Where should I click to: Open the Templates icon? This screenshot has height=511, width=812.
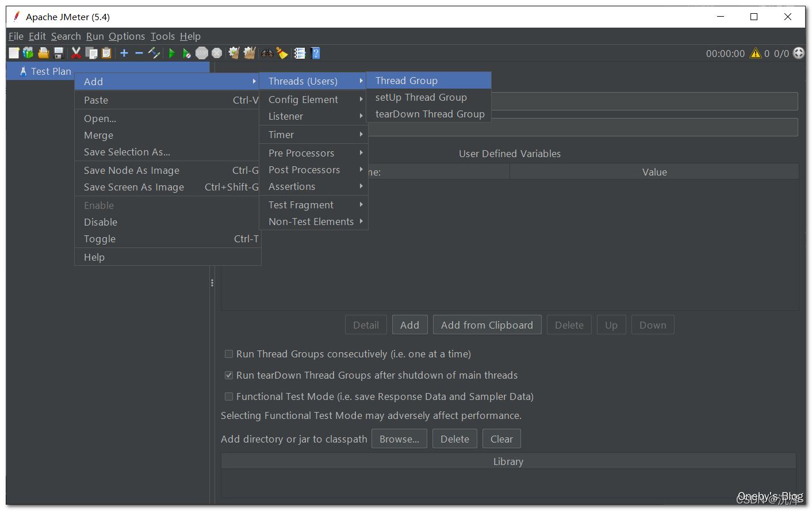pyautogui.click(x=28, y=53)
